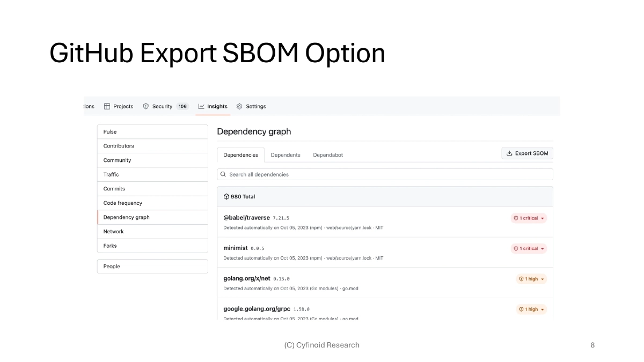Click the Settings gear icon
Viewport: 644px width, 362px height.
point(239,106)
